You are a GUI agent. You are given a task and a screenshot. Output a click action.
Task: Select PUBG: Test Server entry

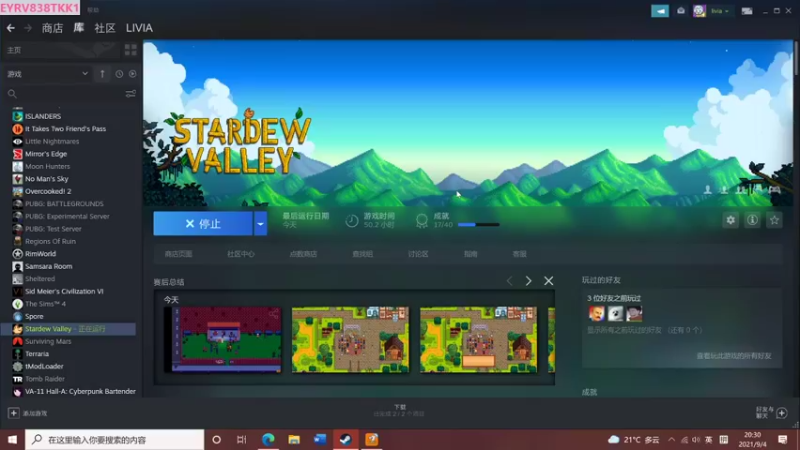pos(53,229)
